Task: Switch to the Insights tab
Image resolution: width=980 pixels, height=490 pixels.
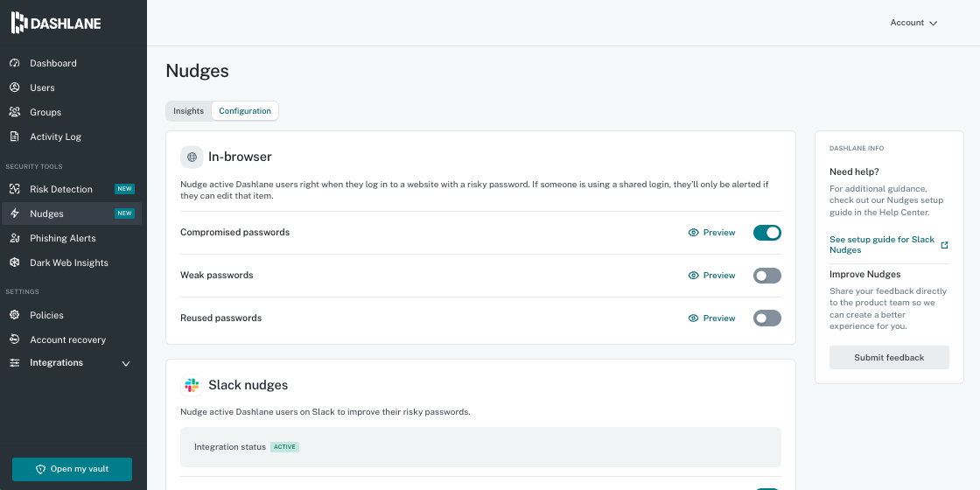Action: (x=188, y=111)
